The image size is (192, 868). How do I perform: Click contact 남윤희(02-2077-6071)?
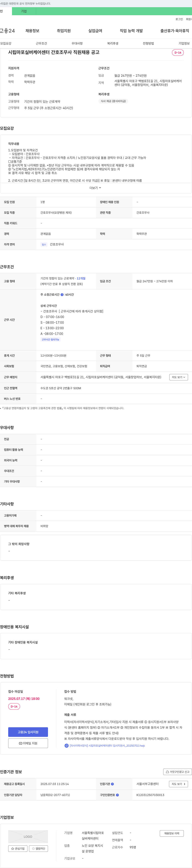[x=55, y=795]
